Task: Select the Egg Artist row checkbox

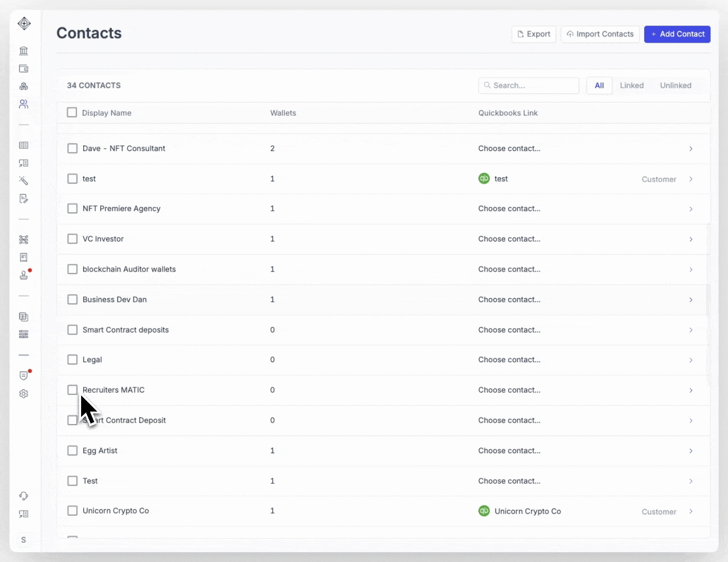Action: point(72,451)
